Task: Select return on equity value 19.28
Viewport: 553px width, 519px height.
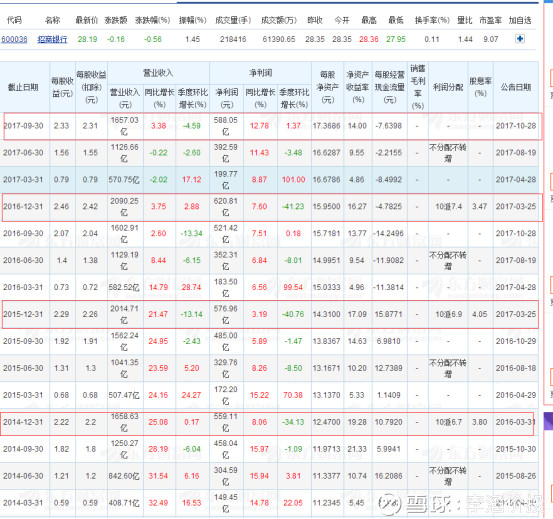Action: [357, 422]
